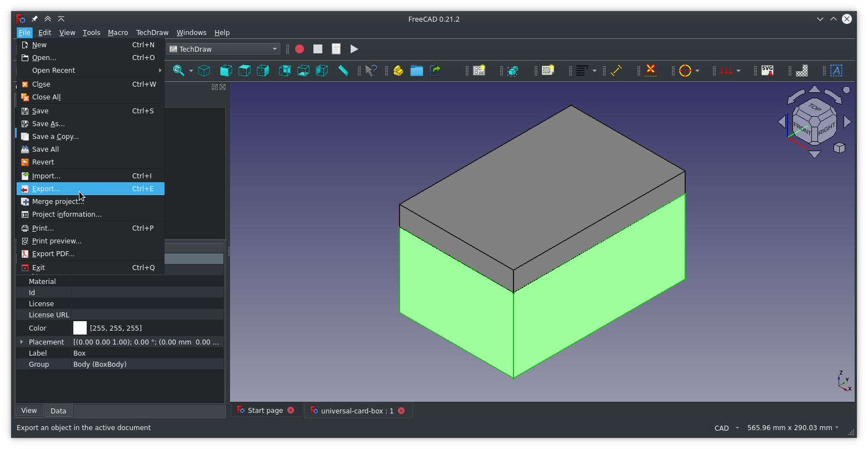Click the What's This help cursor icon
This screenshot has height=449, width=868.
click(371, 71)
